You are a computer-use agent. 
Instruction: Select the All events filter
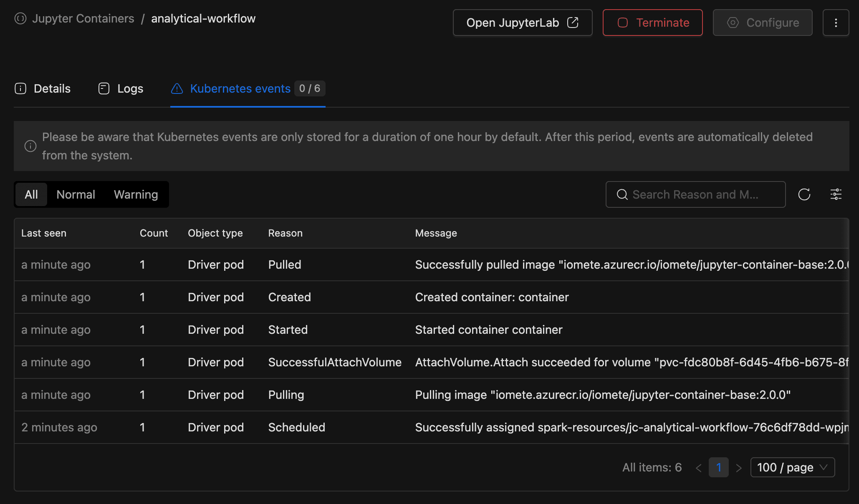pos(31,194)
